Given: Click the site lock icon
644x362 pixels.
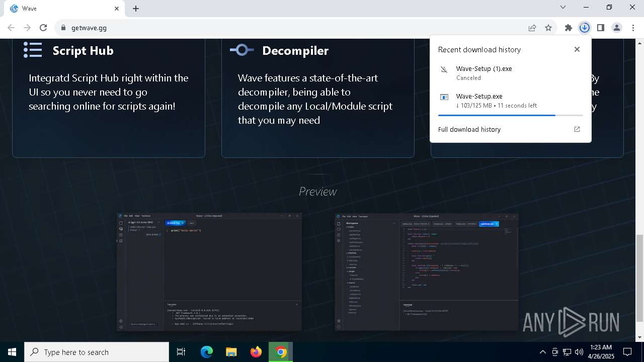Looking at the screenshot, I should (63, 28).
